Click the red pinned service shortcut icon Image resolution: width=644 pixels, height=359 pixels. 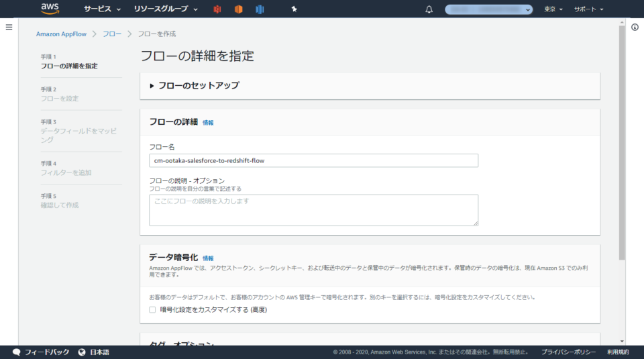click(x=217, y=9)
